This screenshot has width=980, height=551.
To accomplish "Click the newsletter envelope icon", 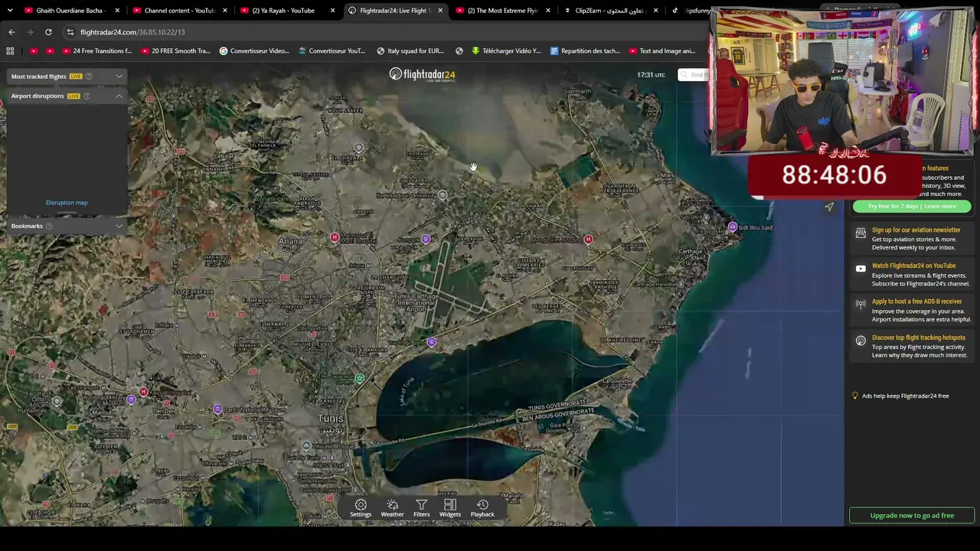I will (x=861, y=233).
